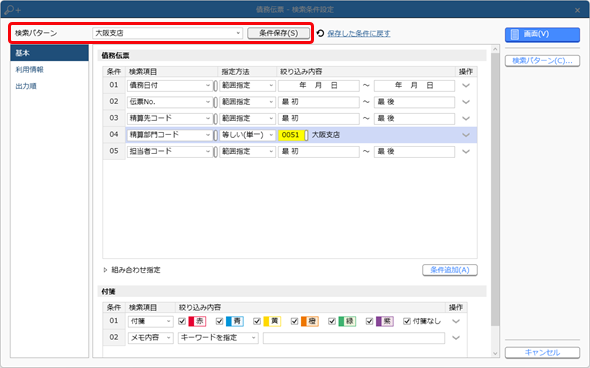Open operation chevron for 精算部門コード row

click(466, 135)
